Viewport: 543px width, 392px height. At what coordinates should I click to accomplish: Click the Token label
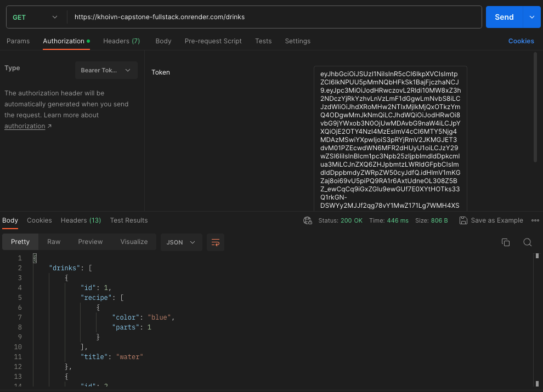click(x=161, y=72)
